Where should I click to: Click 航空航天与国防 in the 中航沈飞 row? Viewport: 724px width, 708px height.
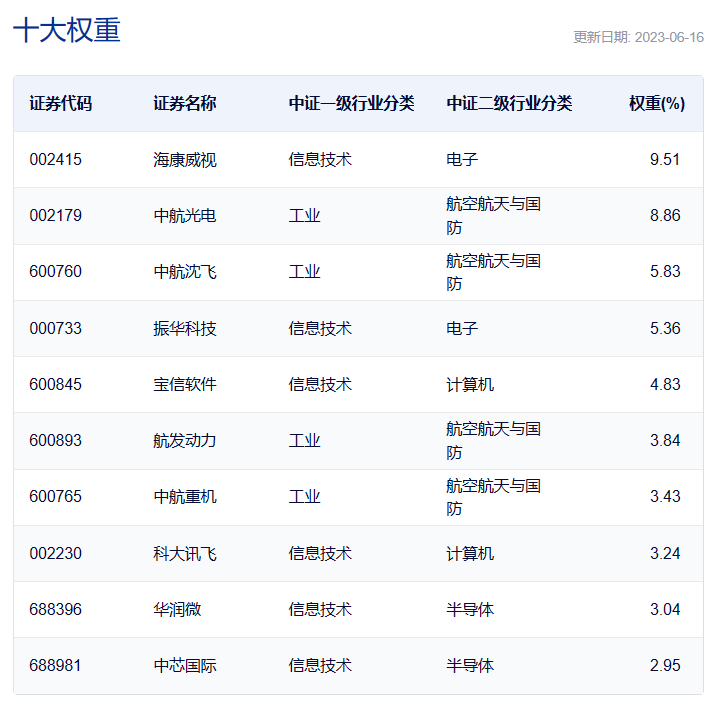494,272
